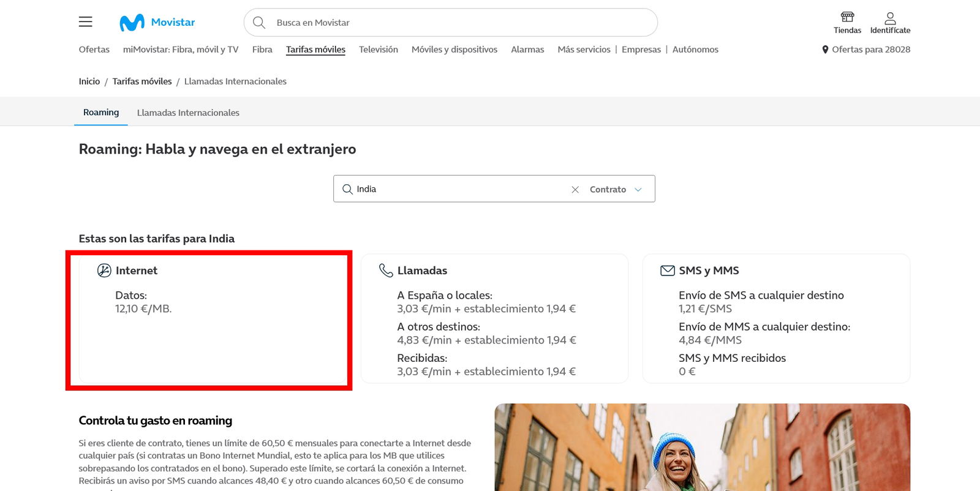
Task: Click the Movistar logo
Action: pyautogui.click(x=157, y=23)
